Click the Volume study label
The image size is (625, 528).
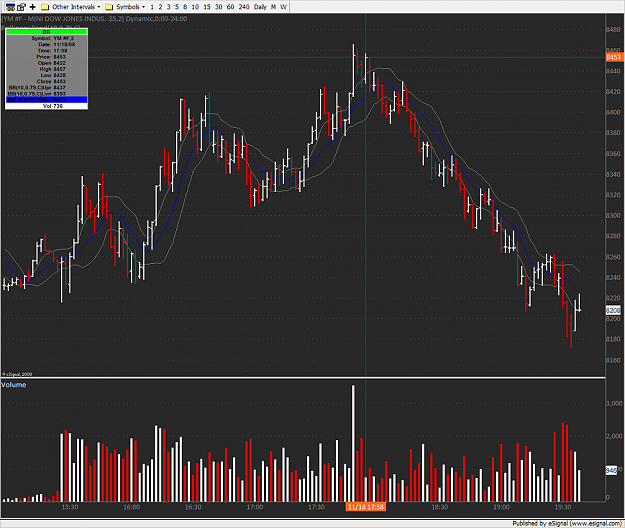tap(14, 385)
